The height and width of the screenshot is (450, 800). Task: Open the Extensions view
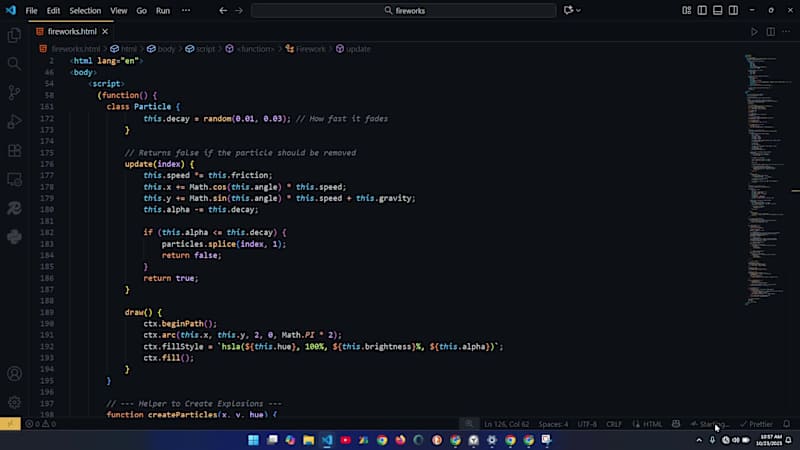pyautogui.click(x=14, y=151)
